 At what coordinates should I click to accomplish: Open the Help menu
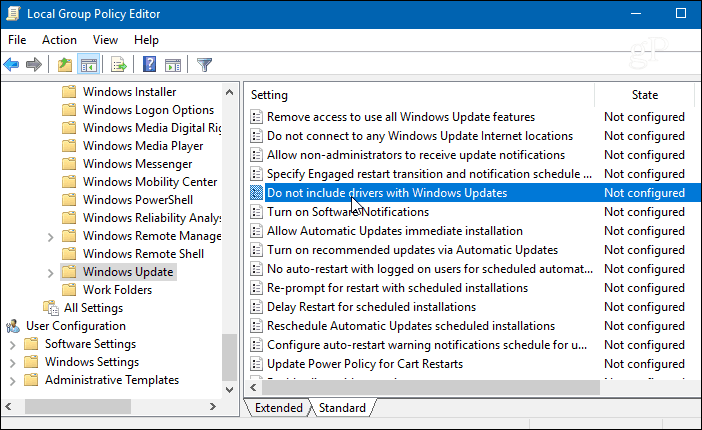tap(146, 40)
